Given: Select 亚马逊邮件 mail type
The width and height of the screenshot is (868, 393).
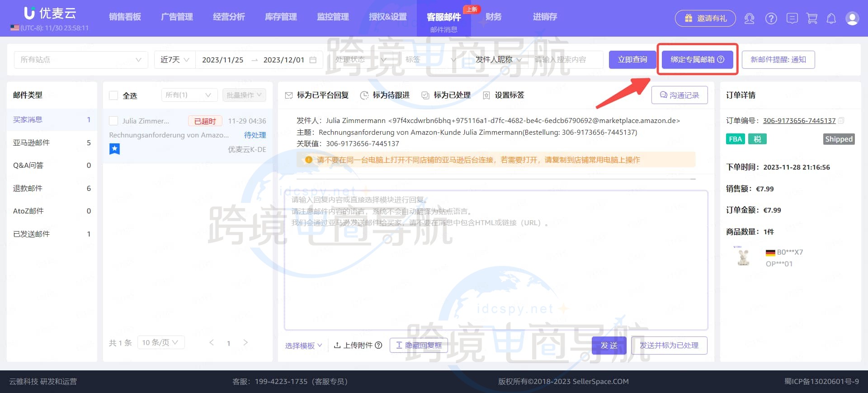Looking at the screenshot, I should point(52,143).
